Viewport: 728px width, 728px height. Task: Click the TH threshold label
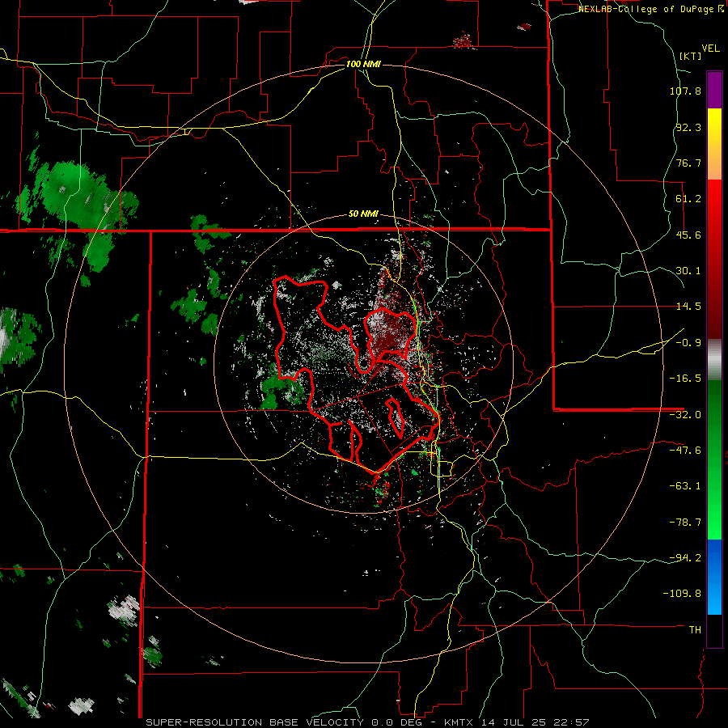695,630
